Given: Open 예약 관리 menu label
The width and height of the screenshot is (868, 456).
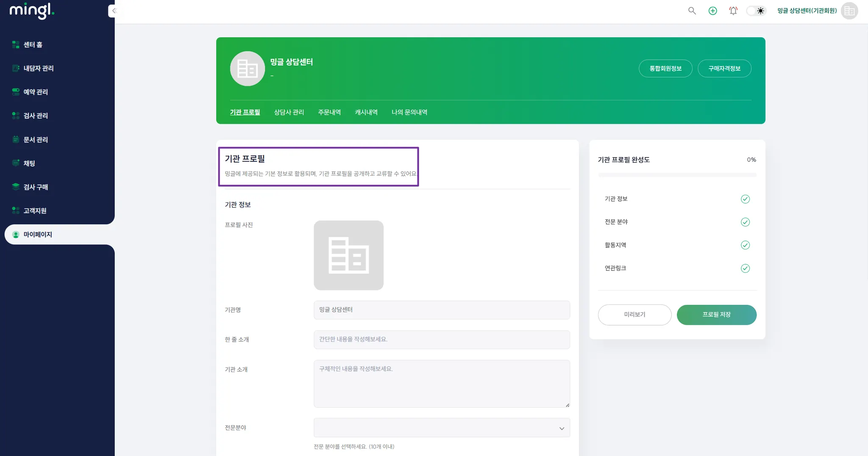Looking at the screenshot, I should tap(36, 92).
